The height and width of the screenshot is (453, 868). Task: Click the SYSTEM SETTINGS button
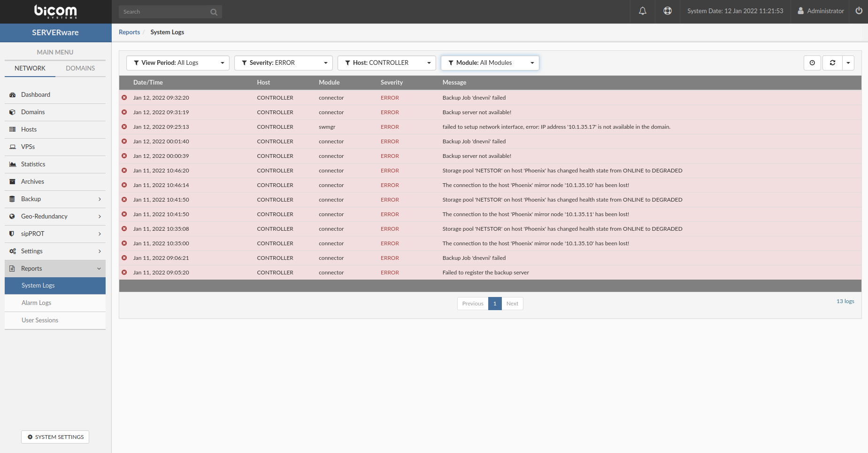[55, 437]
